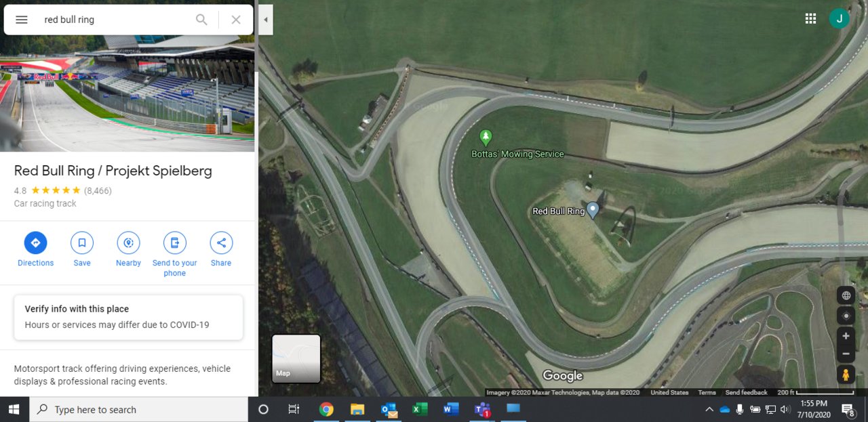Click the 'Motorsport track offering driving experiences' description
868x422 pixels.
click(x=122, y=375)
